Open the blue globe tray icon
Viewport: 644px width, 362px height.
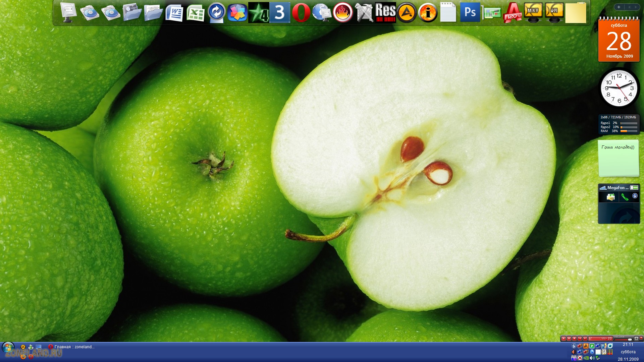[x=592, y=352]
